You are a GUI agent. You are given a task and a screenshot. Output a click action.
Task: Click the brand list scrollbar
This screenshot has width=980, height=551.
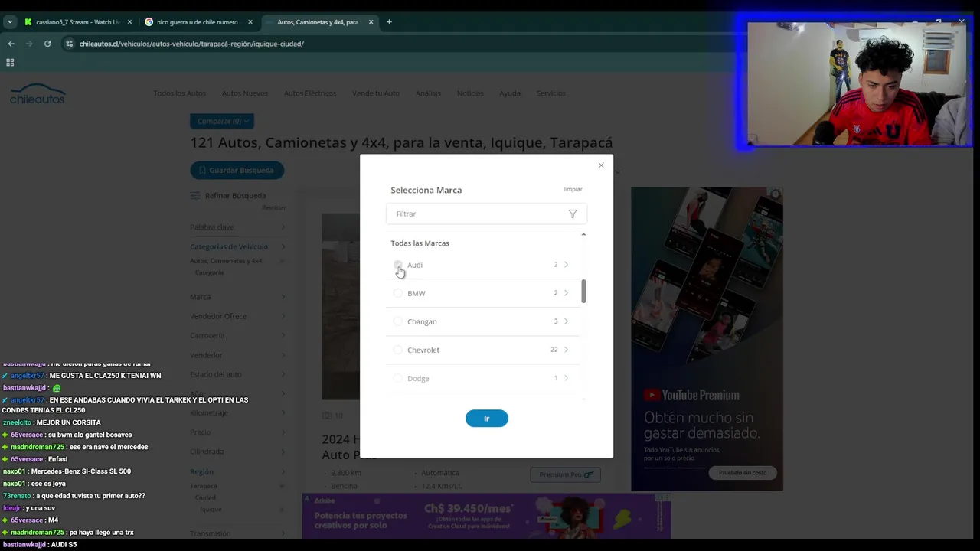tap(583, 291)
